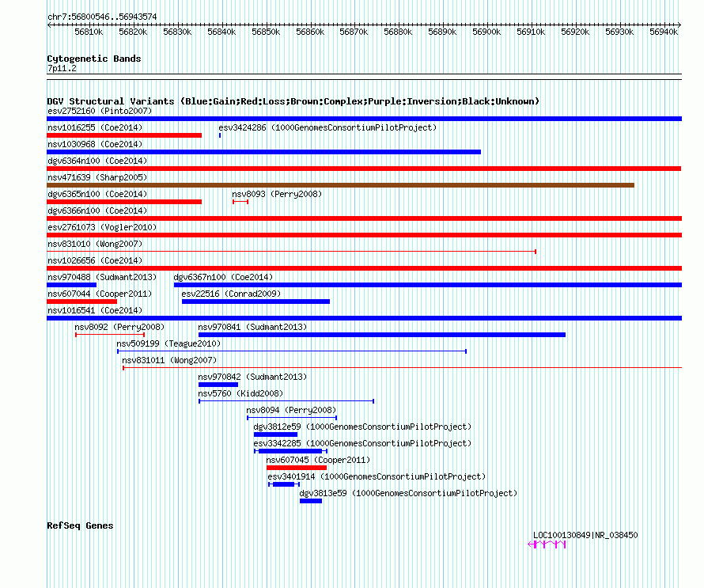
Task: Click the chr7:56800546..56943574 coordinates text
Action: pos(102,17)
